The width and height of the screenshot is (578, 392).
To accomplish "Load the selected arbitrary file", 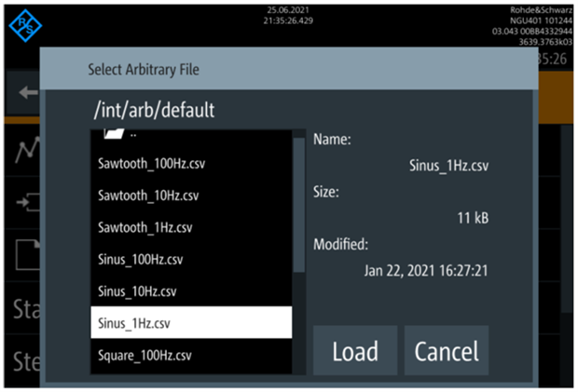I will [x=355, y=350].
